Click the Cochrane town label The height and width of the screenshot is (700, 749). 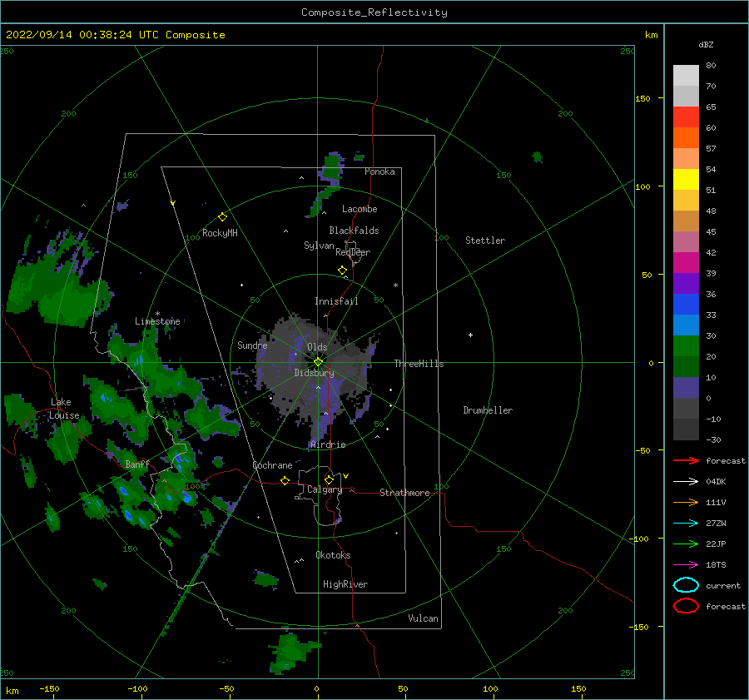[272, 465]
